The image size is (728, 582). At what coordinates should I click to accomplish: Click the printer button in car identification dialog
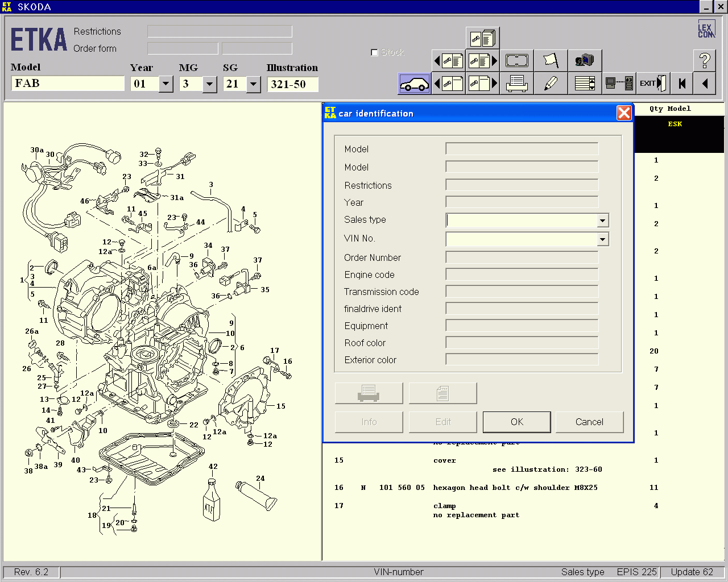click(369, 393)
